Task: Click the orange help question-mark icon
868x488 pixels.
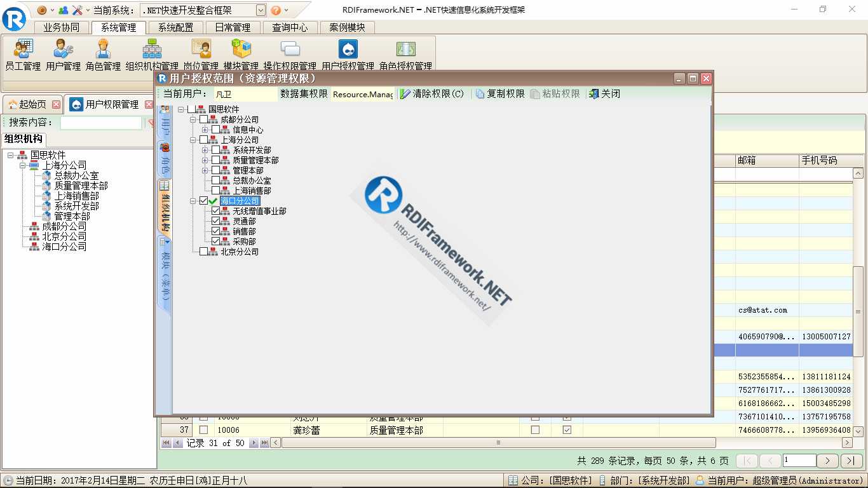Action: tap(276, 10)
